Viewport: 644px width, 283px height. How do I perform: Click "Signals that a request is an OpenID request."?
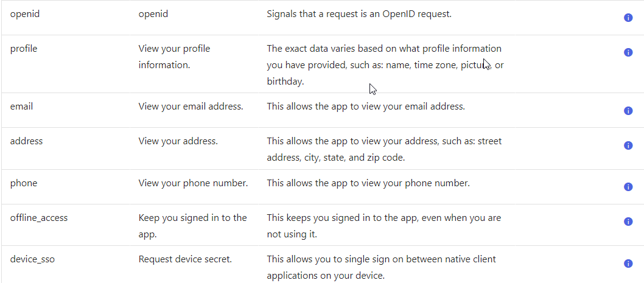coord(359,13)
